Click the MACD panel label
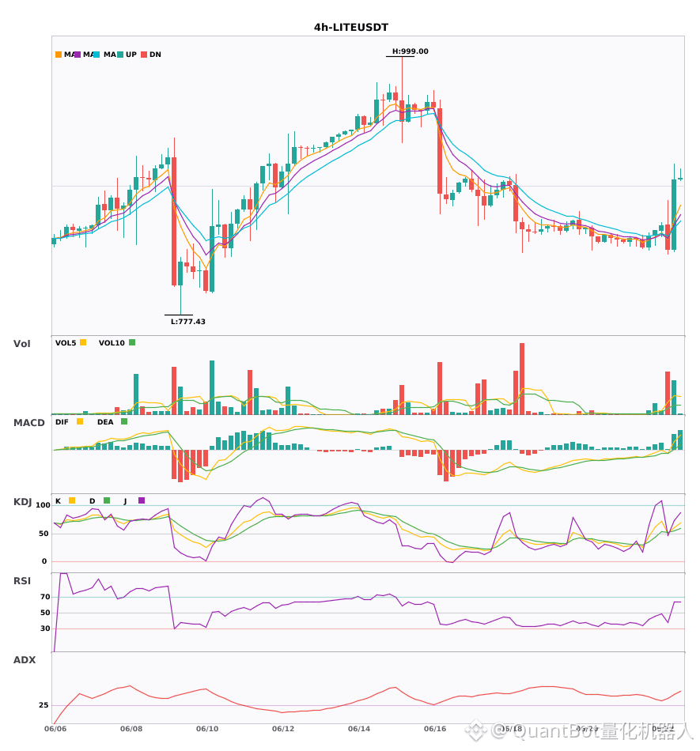Screen dimensions: 700x751 28,423
